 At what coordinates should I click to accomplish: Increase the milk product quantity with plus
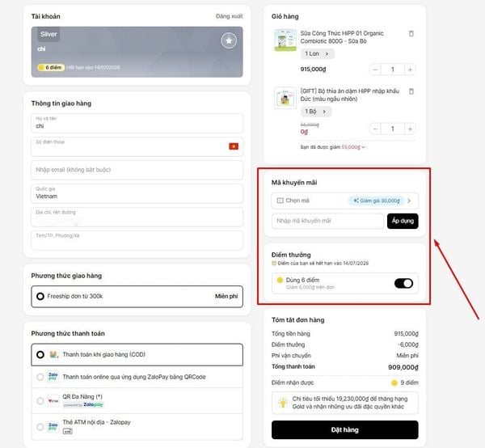(x=410, y=70)
